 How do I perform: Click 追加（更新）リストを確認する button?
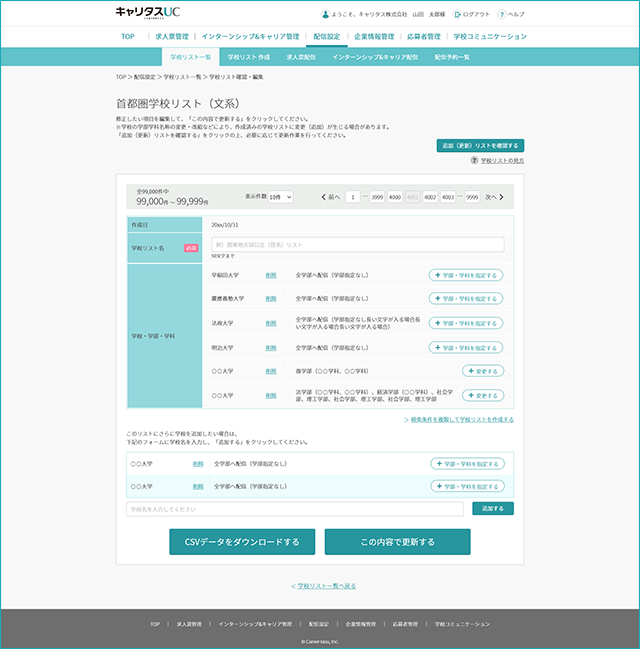[x=480, y=146]
